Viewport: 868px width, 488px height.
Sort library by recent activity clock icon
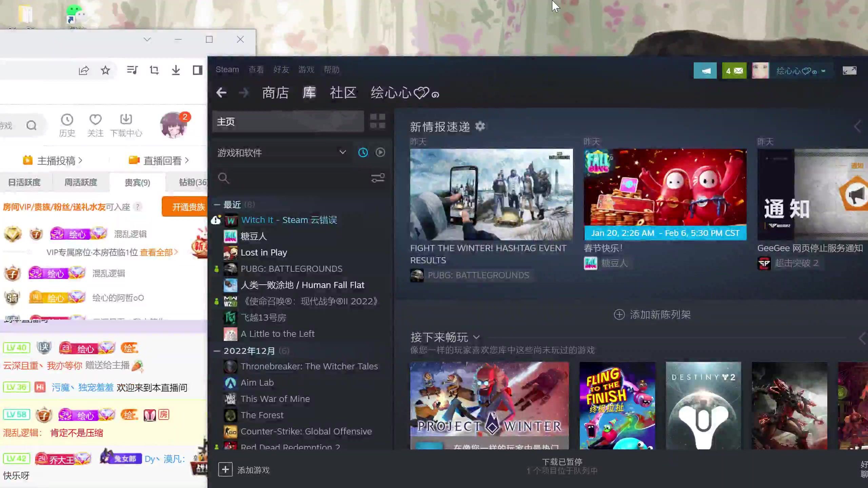363,152
